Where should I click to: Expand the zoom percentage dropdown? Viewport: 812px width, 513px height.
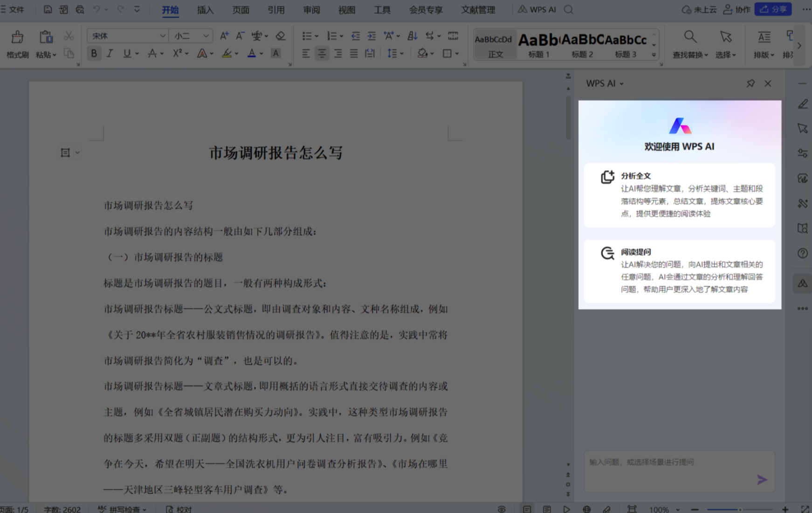pyautogui.click(x=678, y=509)
